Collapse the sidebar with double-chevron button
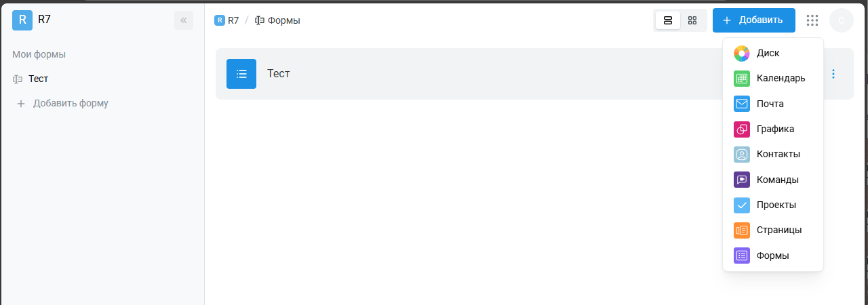868x305 pixels. 184,20
